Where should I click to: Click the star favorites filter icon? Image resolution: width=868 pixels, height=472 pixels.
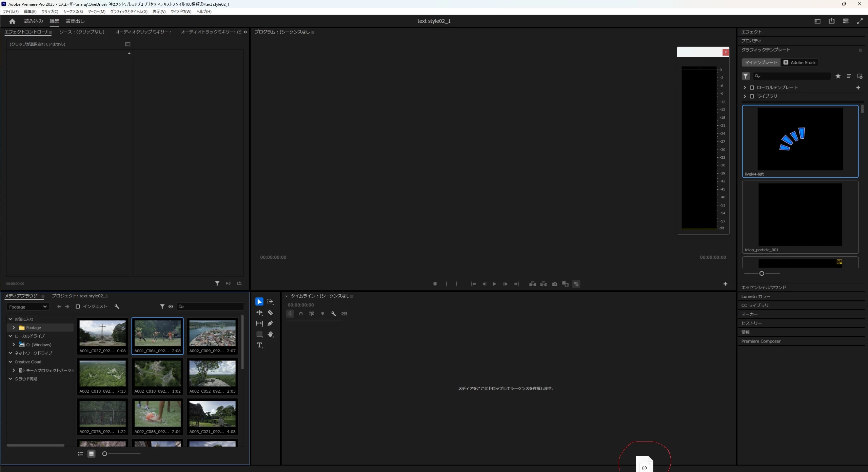pos(838,76)
